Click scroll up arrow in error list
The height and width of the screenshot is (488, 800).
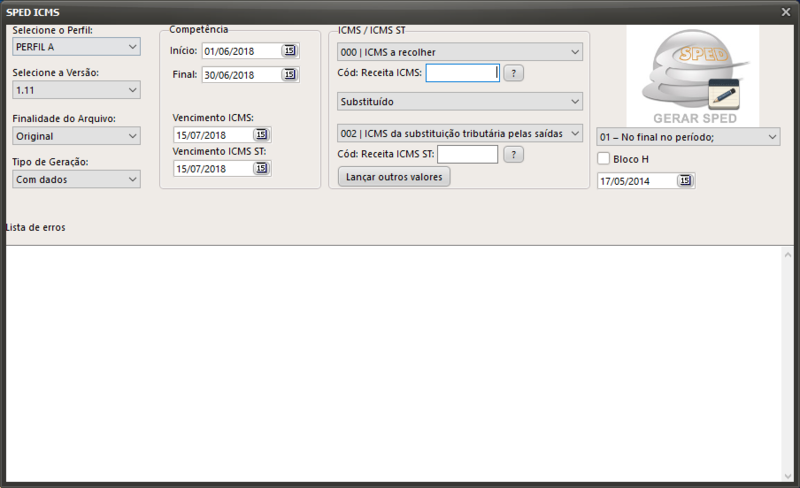pos(788,254)
